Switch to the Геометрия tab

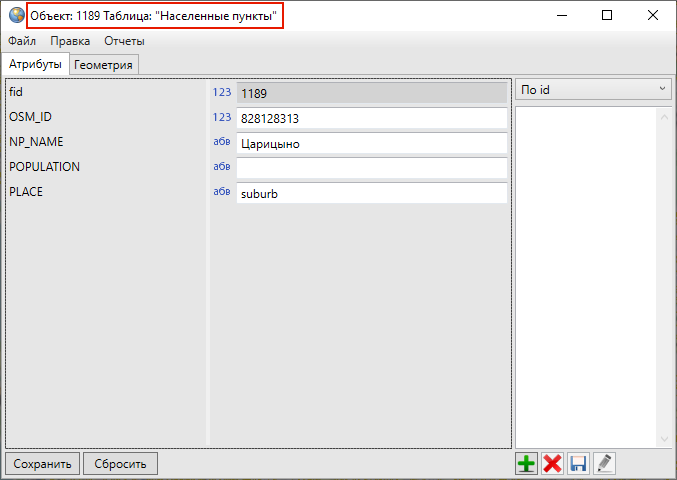tap(104, 65)
